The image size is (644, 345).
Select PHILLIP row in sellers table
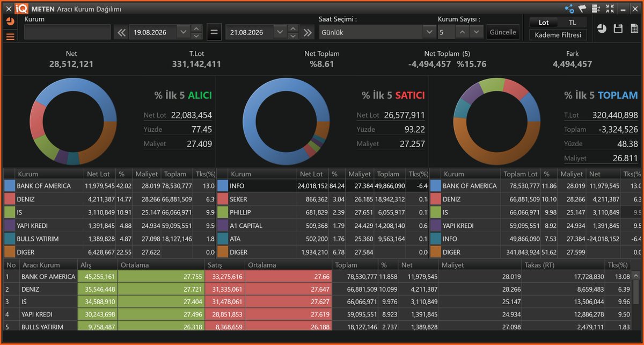point(322,212)
